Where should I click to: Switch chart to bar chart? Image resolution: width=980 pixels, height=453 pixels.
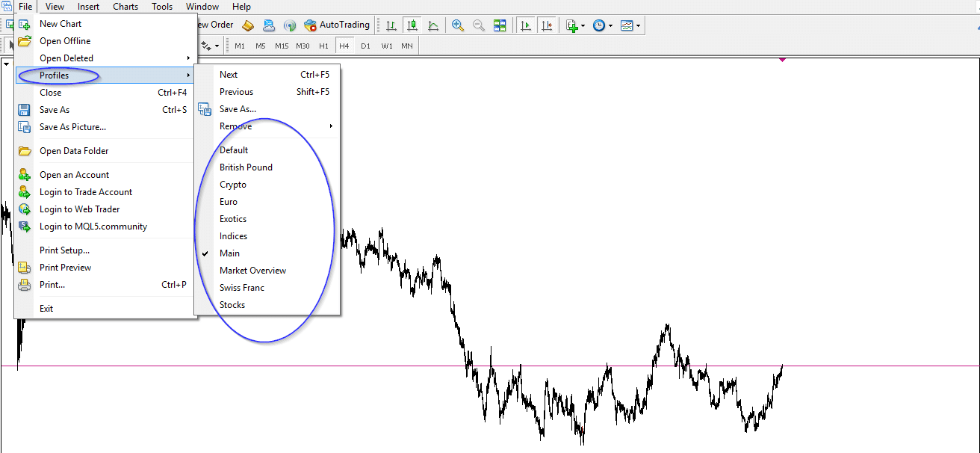click(x=391, y=25)
